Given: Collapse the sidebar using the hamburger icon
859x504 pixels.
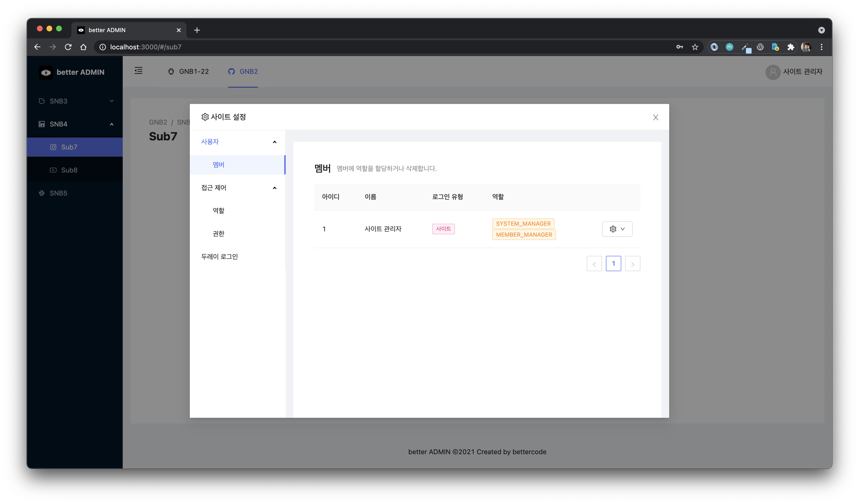Looking at the screenshot, I should pyautogui.click(x=138, y=70).
